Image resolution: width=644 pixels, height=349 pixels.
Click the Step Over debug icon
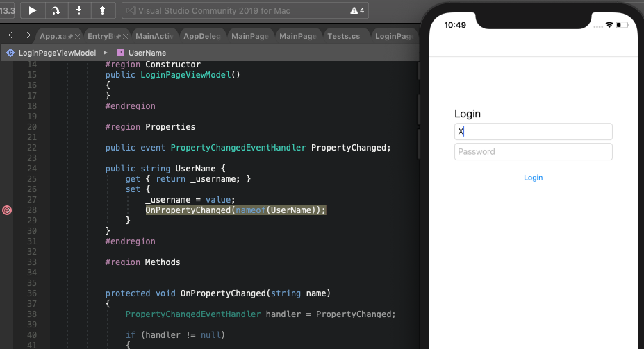point(56,10)
